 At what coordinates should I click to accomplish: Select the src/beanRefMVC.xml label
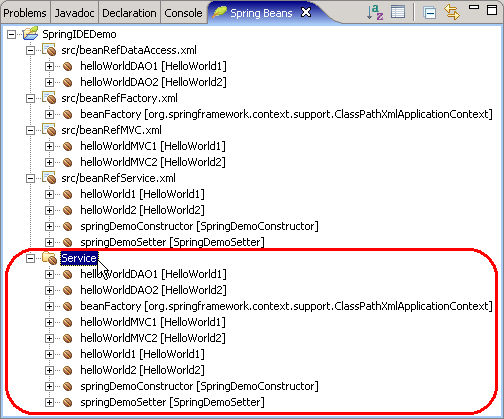pyautogui.click(x=111, y=130)
